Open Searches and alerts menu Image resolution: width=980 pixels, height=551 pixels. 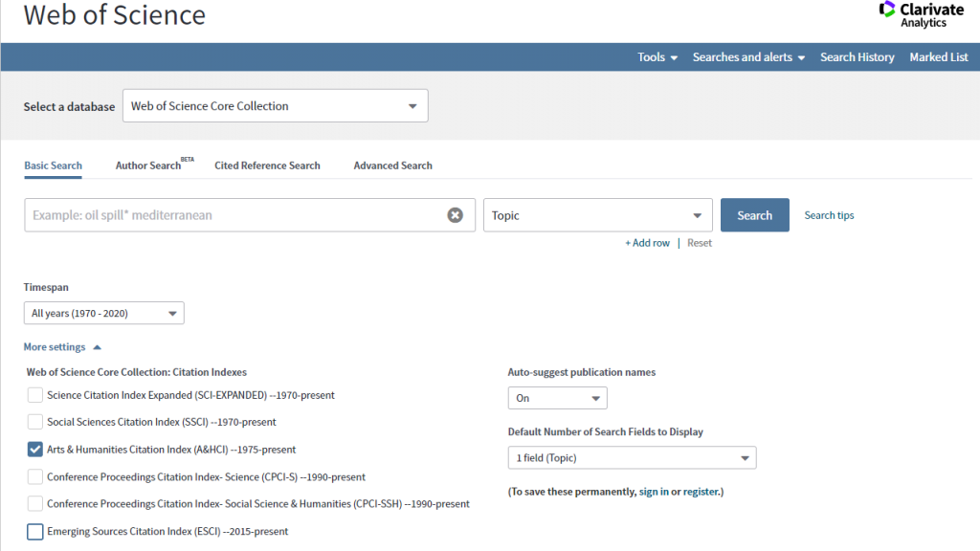[748, 57]
